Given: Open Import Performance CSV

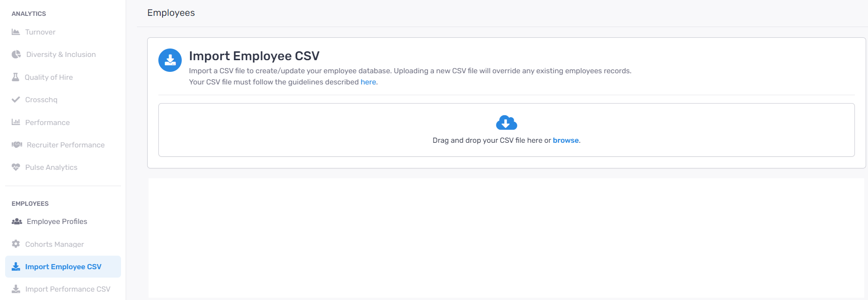Looking at the screenshot, I should tap(68, 289).
